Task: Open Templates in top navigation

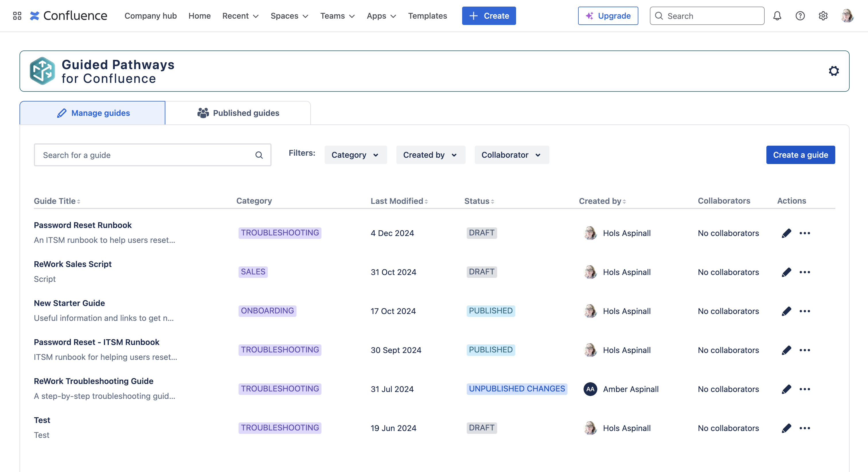Action: [x=427, y=16]
